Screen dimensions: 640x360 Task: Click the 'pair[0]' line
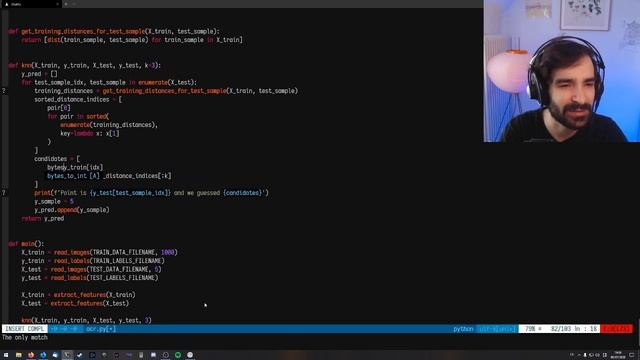pyautogui.click(x=59, y=108)
